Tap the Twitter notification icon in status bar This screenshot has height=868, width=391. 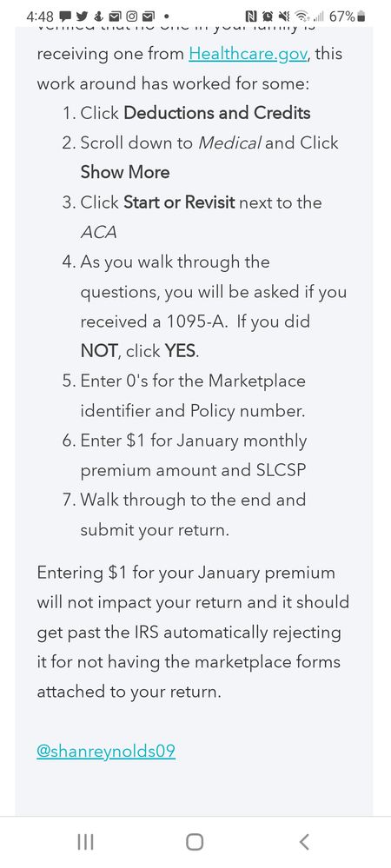click(82, 16)
